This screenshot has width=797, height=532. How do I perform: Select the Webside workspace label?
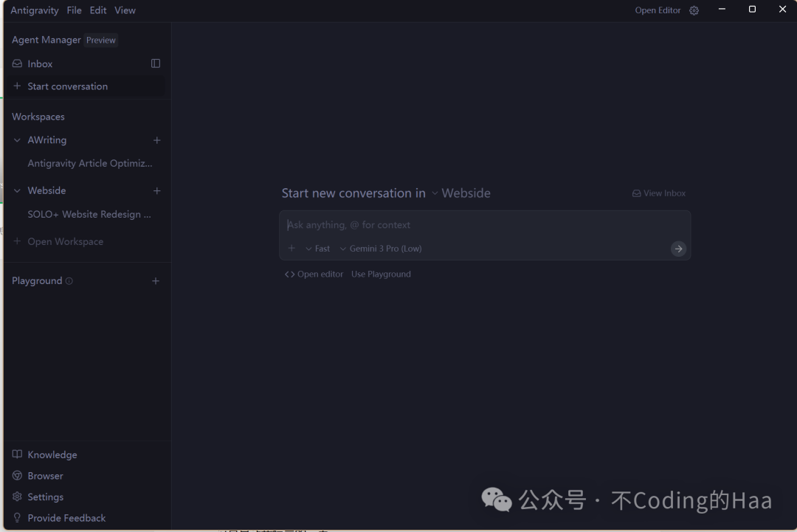click(46, 190)
